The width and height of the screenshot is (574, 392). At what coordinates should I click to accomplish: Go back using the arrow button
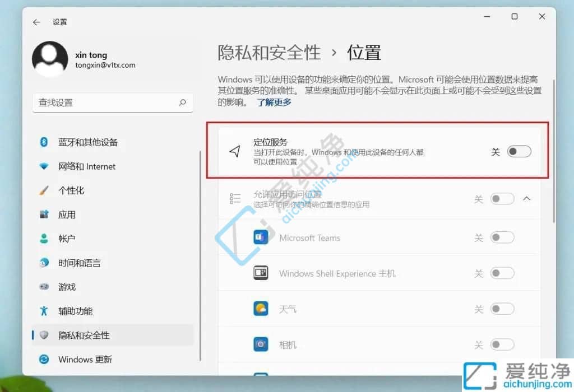tap(36, 22)
